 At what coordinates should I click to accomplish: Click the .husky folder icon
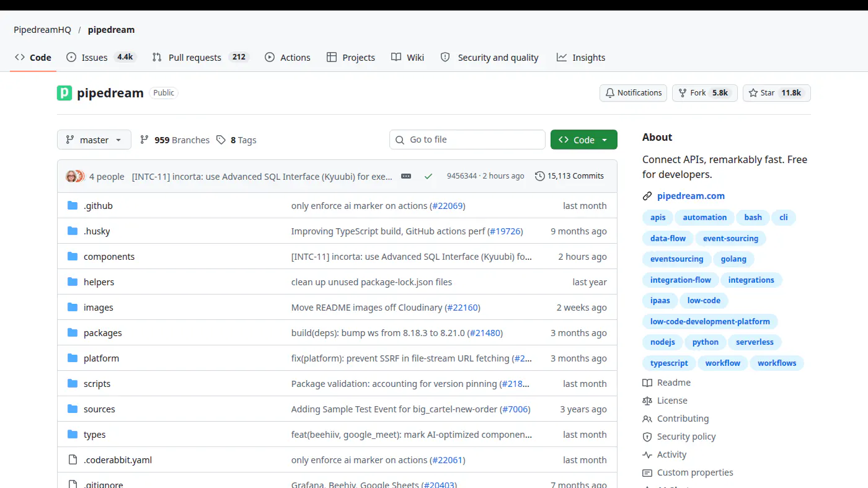point(73,231)
